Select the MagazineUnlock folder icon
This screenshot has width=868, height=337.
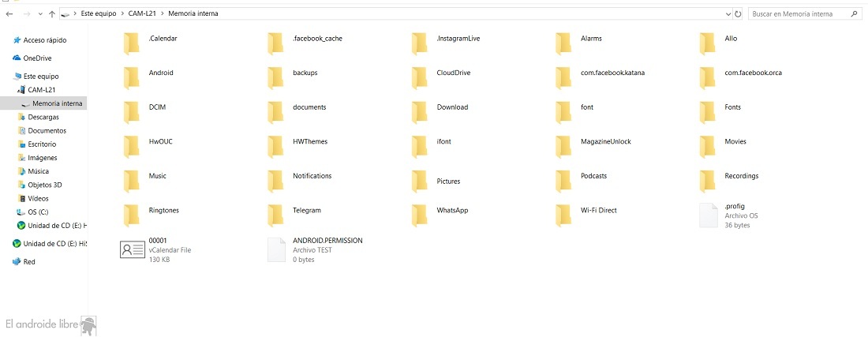[563, 147]
